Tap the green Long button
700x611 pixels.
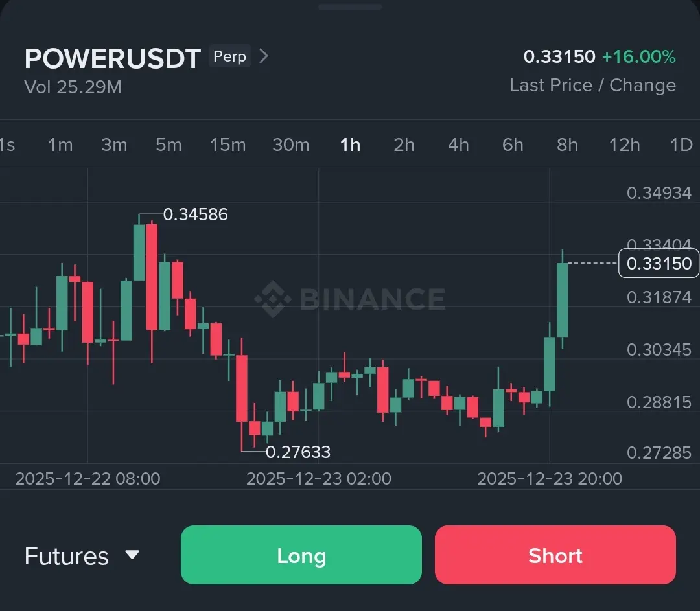coord(301,555)
